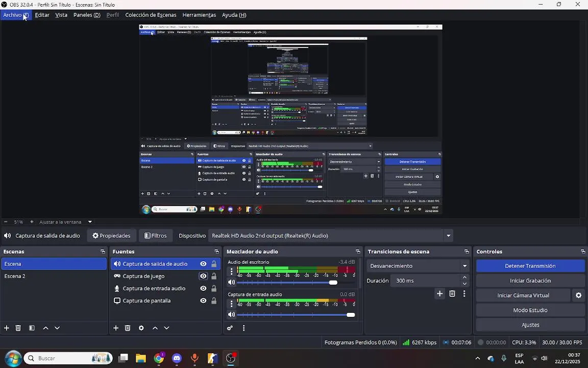Image resolution: width=588 pixels, height=368 pixels.
Task: Open transition properties dots menu
Action: 464,294
